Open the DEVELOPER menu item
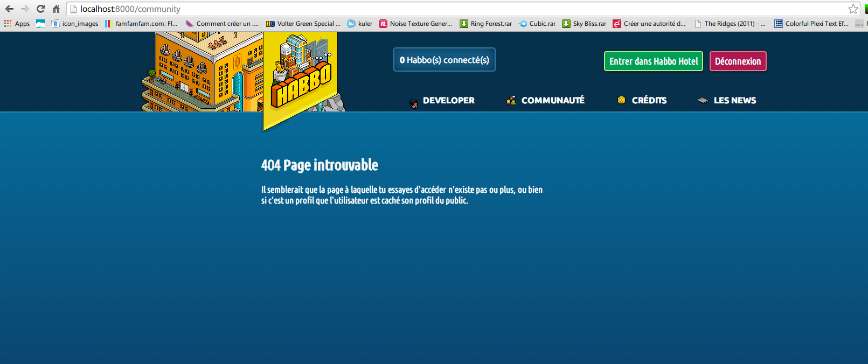This screenshot has height=364, width=868. (449, 100)
